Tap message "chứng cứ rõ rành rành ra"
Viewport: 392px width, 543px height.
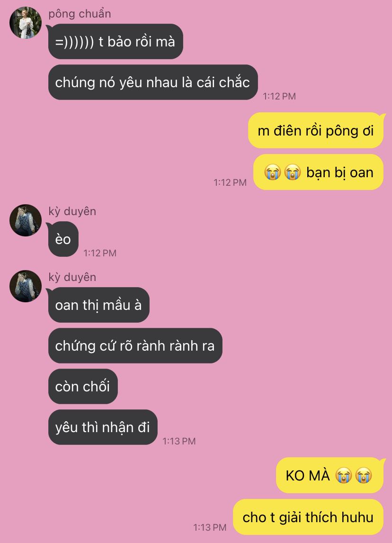pos(135,346)
